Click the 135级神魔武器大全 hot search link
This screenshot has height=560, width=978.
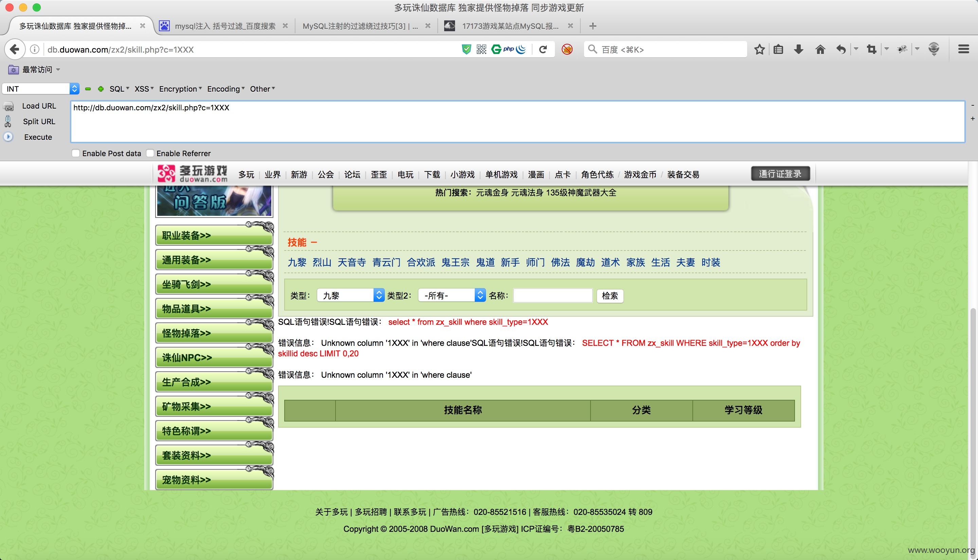tap(581, 193)
